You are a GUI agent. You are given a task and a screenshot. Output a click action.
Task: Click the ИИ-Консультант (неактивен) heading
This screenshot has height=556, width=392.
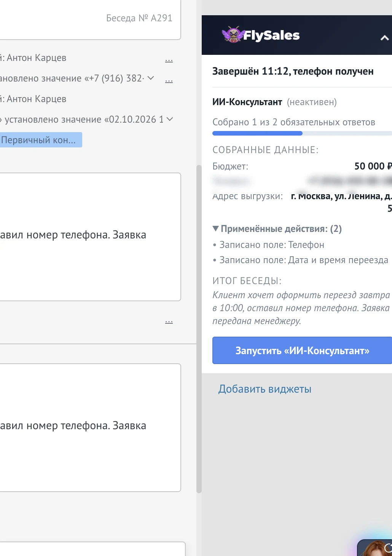[274, 102]
